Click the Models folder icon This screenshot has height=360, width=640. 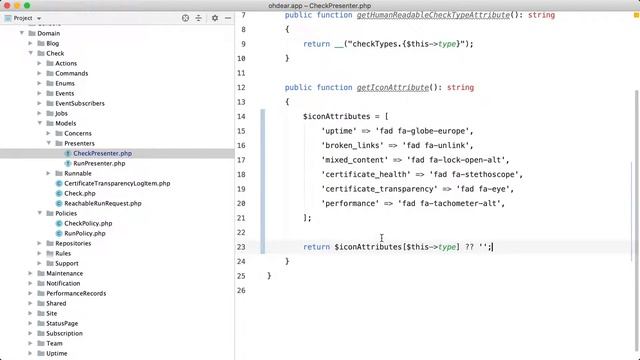click(x=50, y=123)
